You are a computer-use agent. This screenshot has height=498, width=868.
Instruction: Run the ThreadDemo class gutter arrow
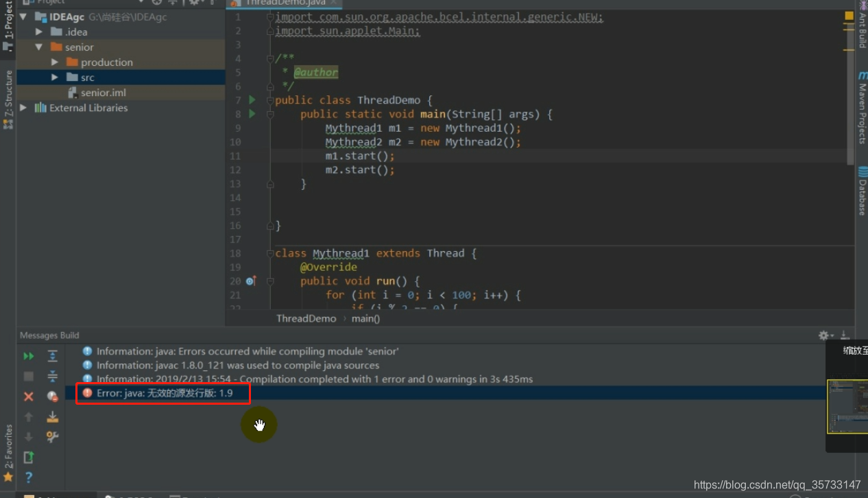(252, 100)
